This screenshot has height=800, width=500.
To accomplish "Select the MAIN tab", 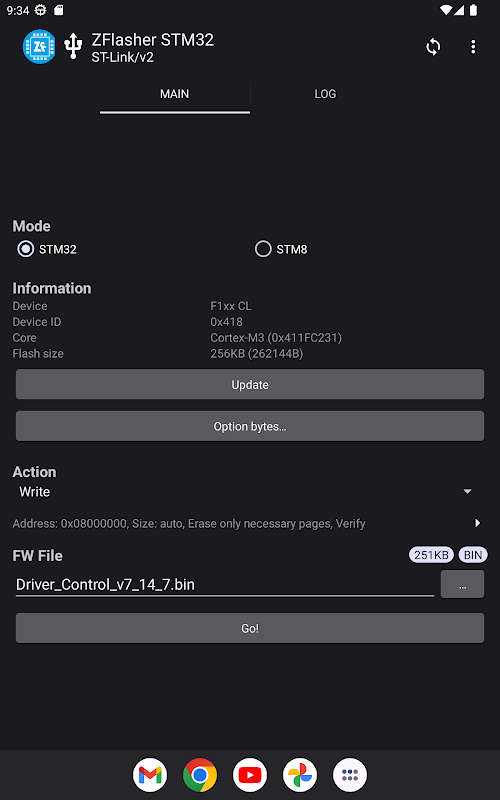I will click(x=174, y=94).
